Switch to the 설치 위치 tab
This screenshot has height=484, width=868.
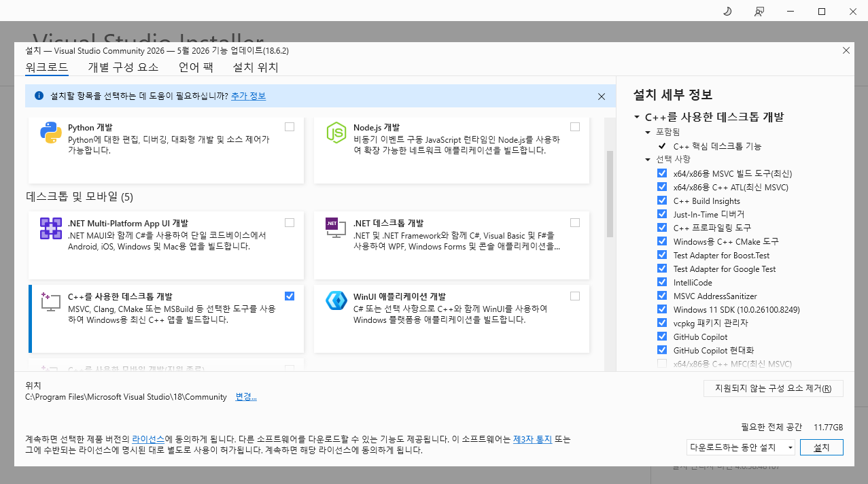256,67
